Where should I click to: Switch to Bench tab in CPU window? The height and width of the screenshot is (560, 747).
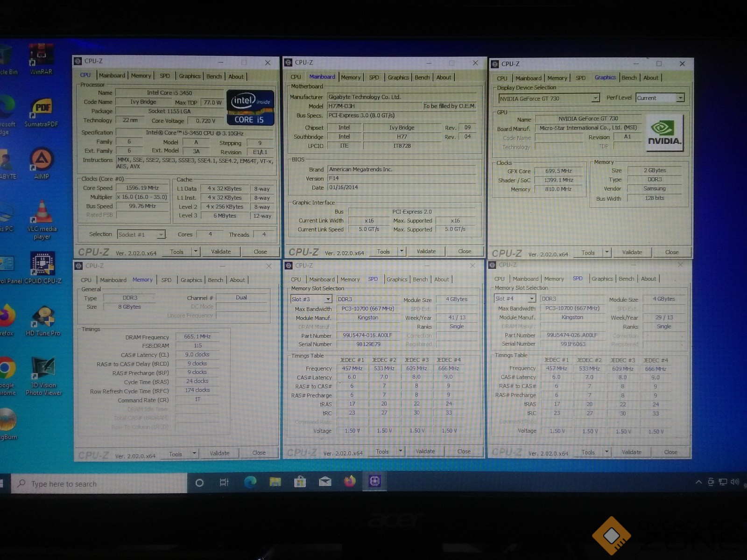tap(214, 76)
